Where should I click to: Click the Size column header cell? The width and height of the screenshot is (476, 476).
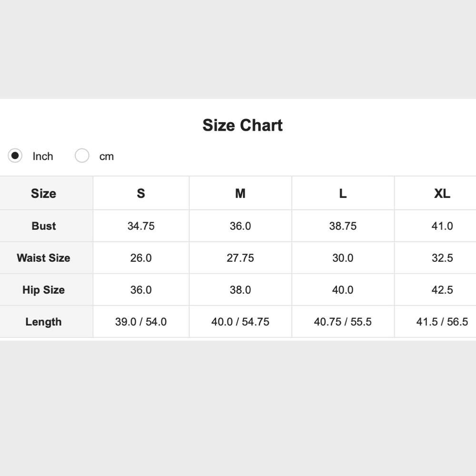[x=43, y=193]
